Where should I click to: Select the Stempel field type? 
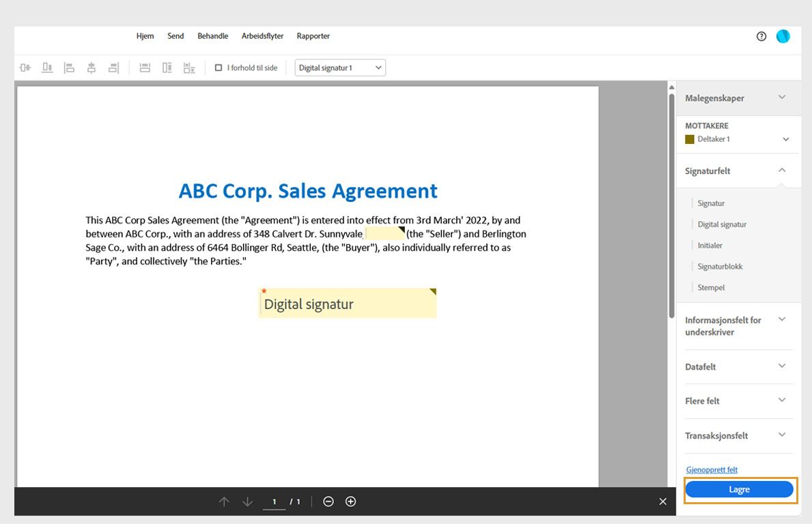click(711, 288)
